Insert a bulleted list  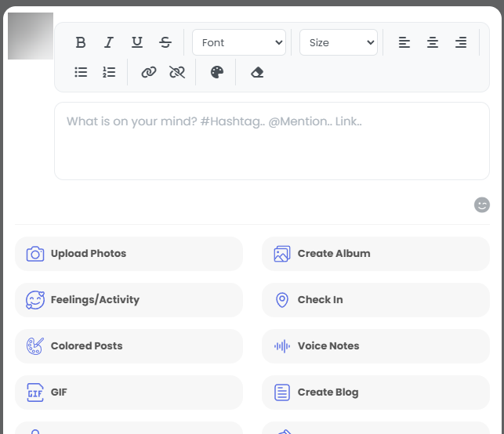[81, 72]
